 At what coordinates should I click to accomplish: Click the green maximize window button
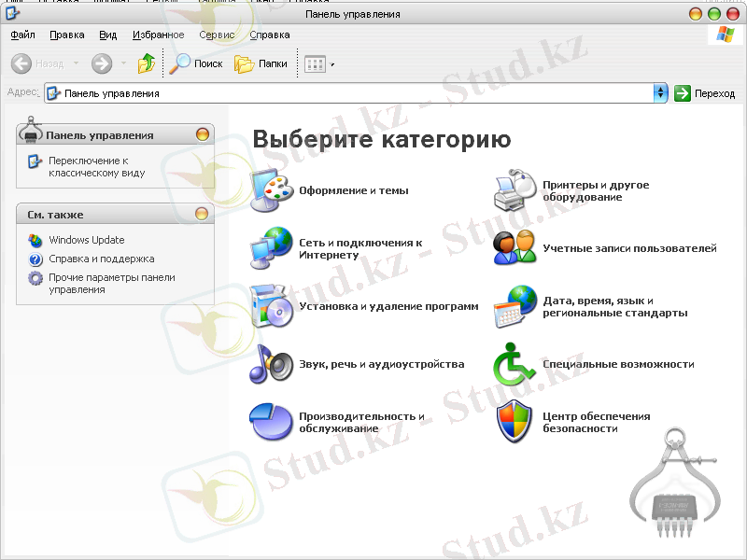click(x=714, y=14)
